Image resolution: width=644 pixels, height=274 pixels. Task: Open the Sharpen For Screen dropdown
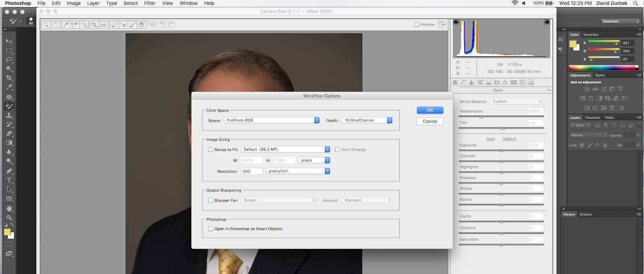[x=279, y=200]
